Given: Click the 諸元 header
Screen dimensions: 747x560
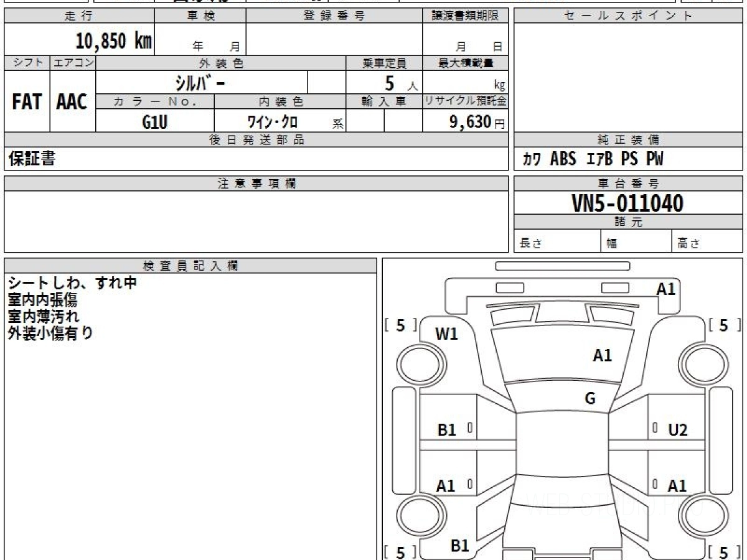Looking at the screenshot, I should point(628,222).
